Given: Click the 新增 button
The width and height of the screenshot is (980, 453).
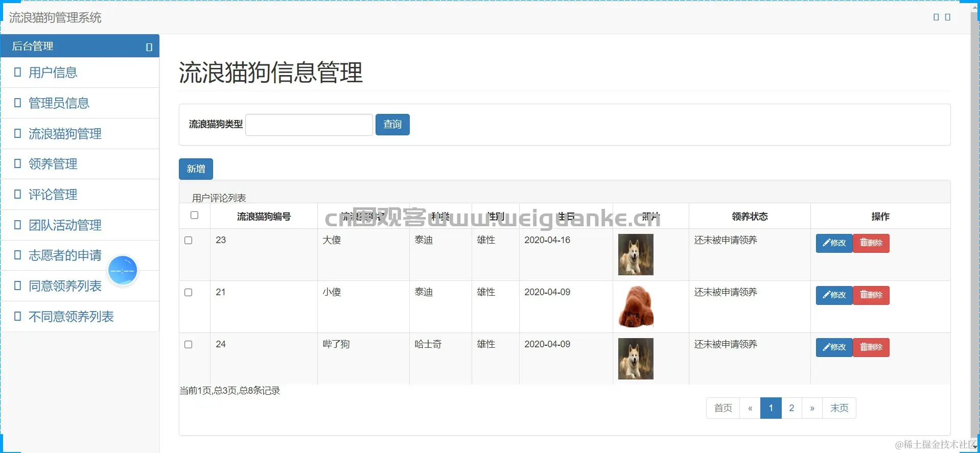Looking at the screenshot, I should (x=196, y=169).
